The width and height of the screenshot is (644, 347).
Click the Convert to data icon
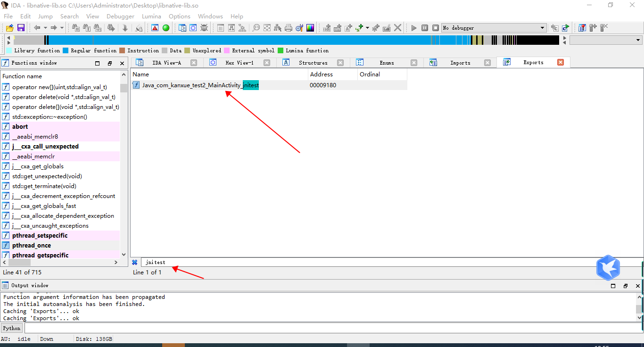click(338, 28)
